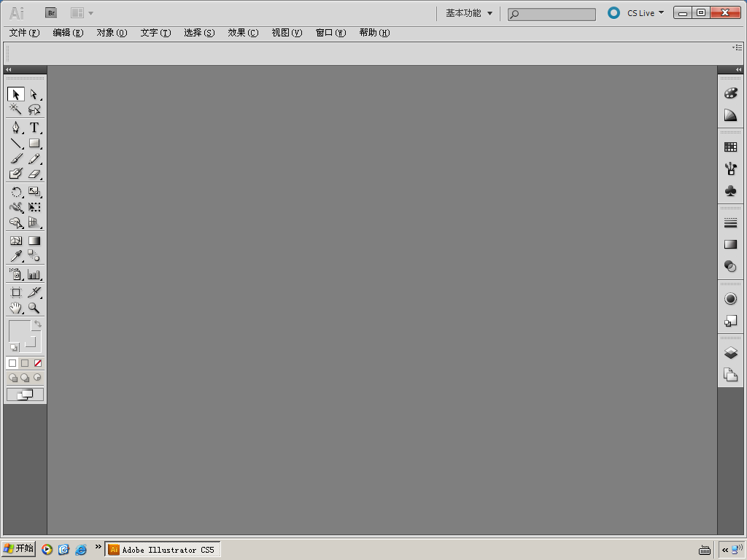The image size is (747, 560).
Task: Select the Mesh tool
Action: click(16, 241)
